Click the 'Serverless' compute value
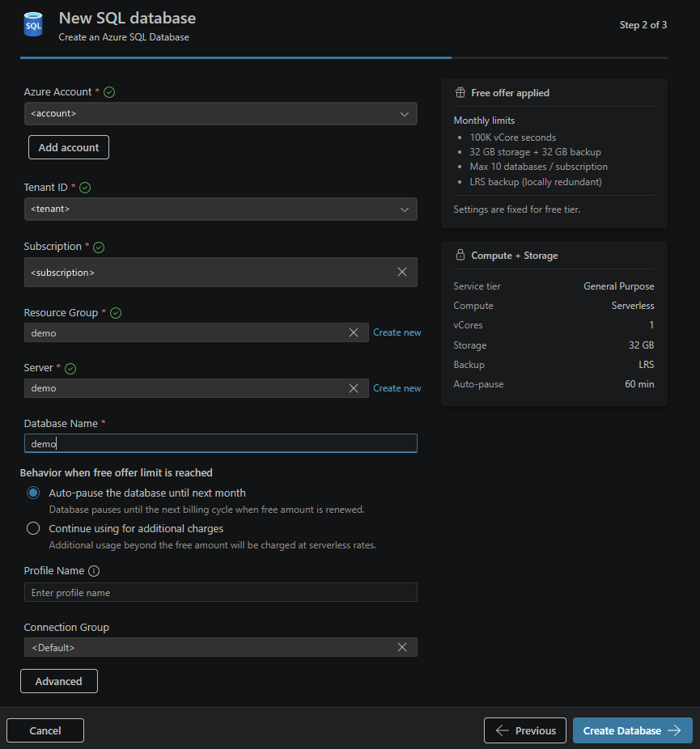Viewport: 700px width, 749px height. pyautogui.click(x=633, y=306)
